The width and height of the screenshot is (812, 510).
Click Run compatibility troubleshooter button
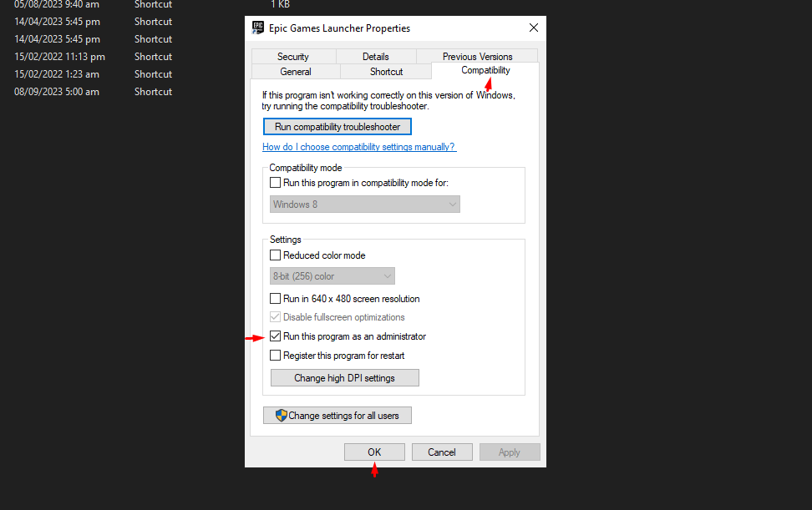(x=337, y=127)
